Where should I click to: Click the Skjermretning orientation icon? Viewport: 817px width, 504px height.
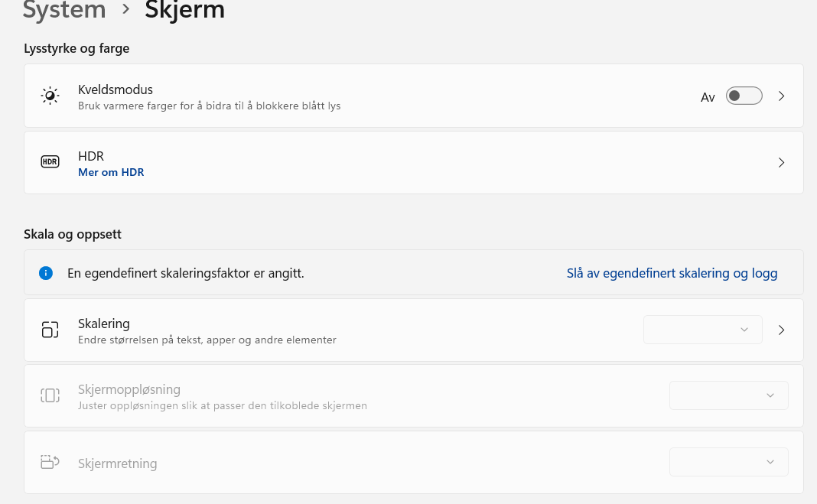[x=50, y=462]
